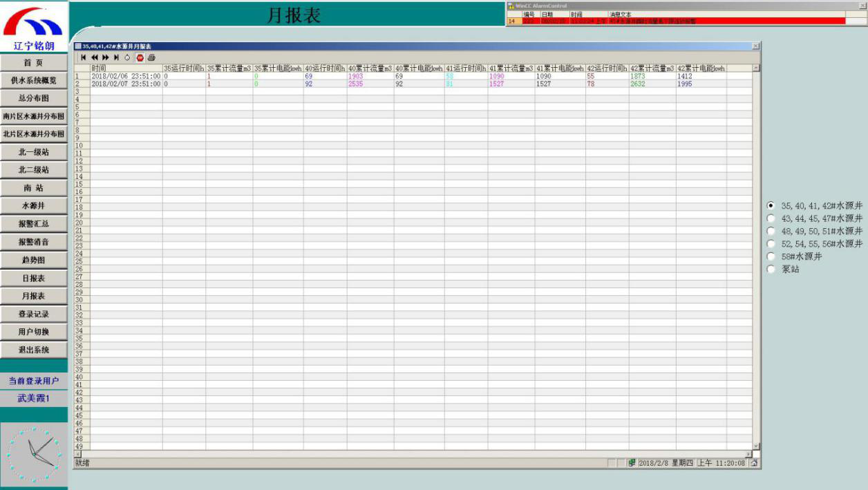Jump to first record in report toolbar
Viewport: 868px width, 490px height.
pos(84,57)
